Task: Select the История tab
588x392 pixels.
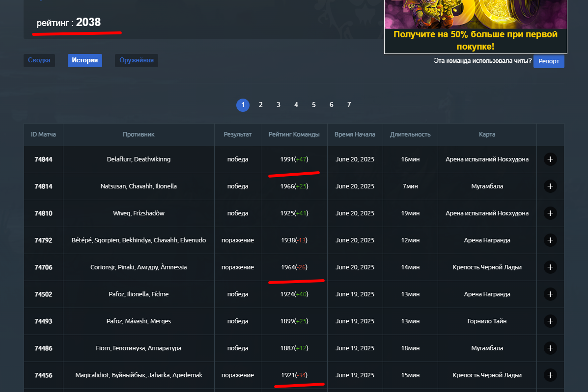Action: 85,60
